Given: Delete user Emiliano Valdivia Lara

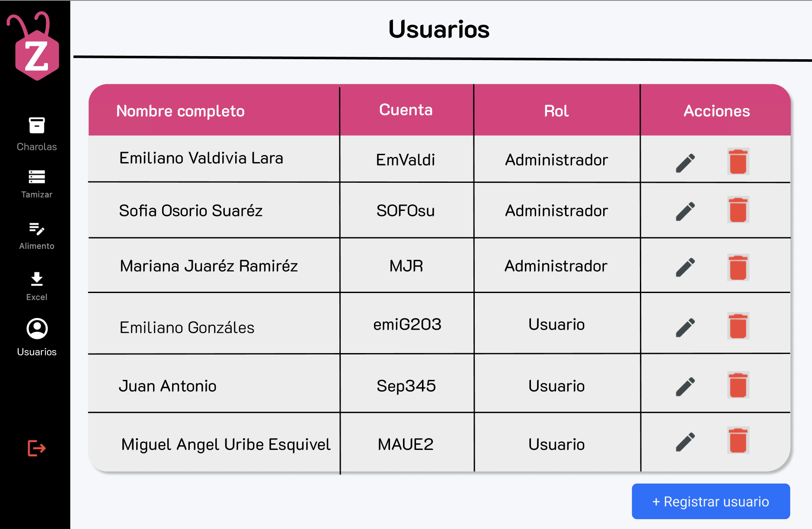Looking at the screenshot, I should 738,161.
